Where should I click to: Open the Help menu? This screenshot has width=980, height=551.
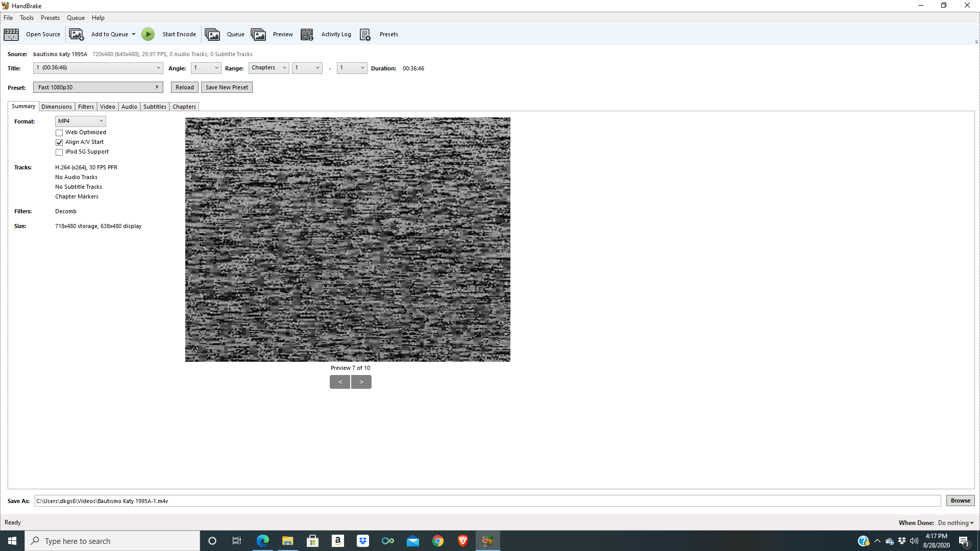point(98,18)
